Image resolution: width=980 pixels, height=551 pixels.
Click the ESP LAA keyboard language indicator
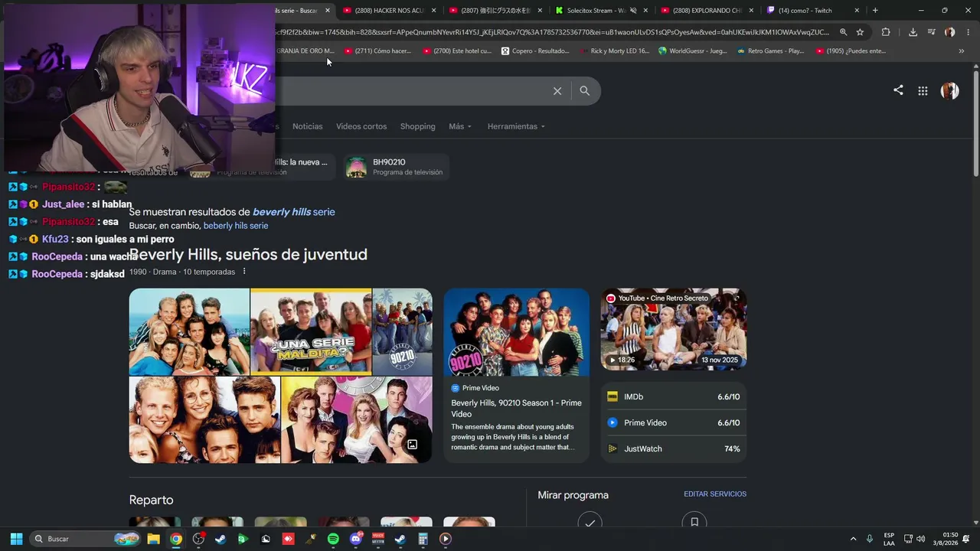point(889,539)
